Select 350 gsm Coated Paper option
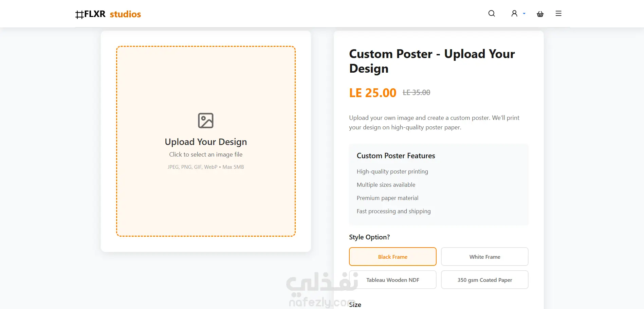Screen dimensions: 644x309 click(484, 280)
